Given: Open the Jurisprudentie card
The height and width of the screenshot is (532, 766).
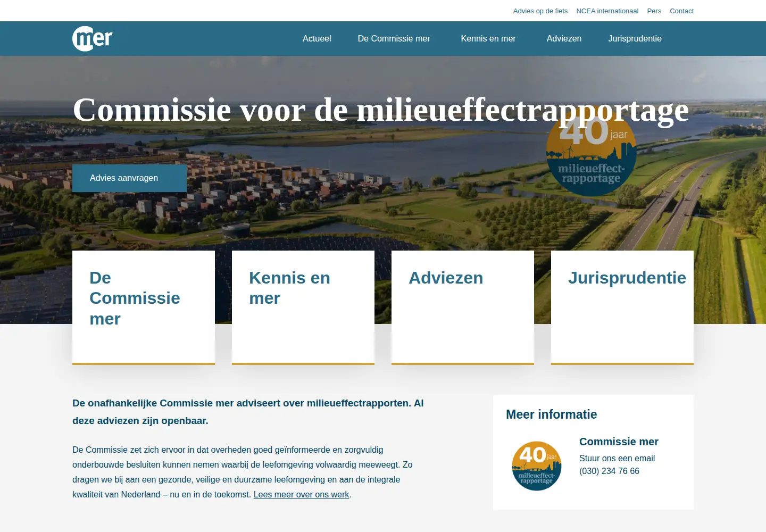Looking at the screenshot, I should click(x=622, y=307).
